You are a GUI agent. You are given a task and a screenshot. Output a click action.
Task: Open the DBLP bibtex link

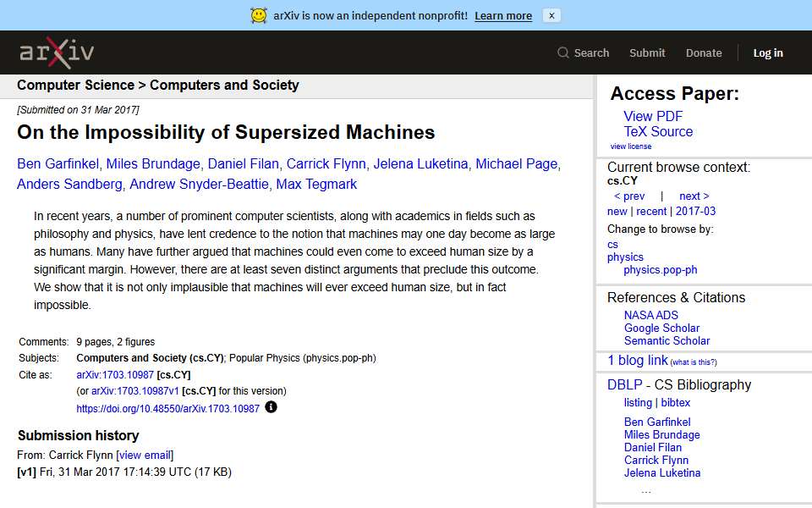676,403
